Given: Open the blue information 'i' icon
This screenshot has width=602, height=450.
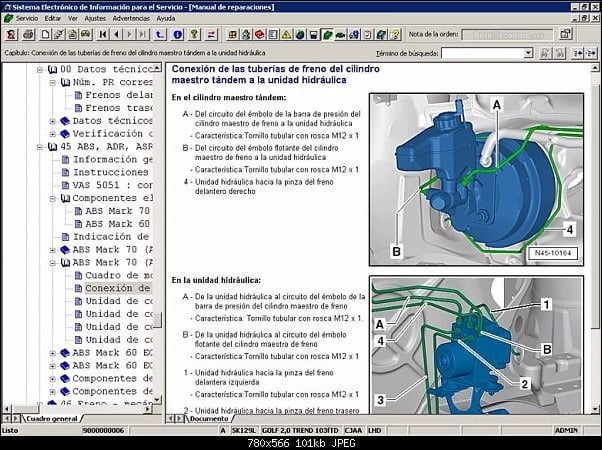Looking at the screenshot, I should (x=177, y=35).
